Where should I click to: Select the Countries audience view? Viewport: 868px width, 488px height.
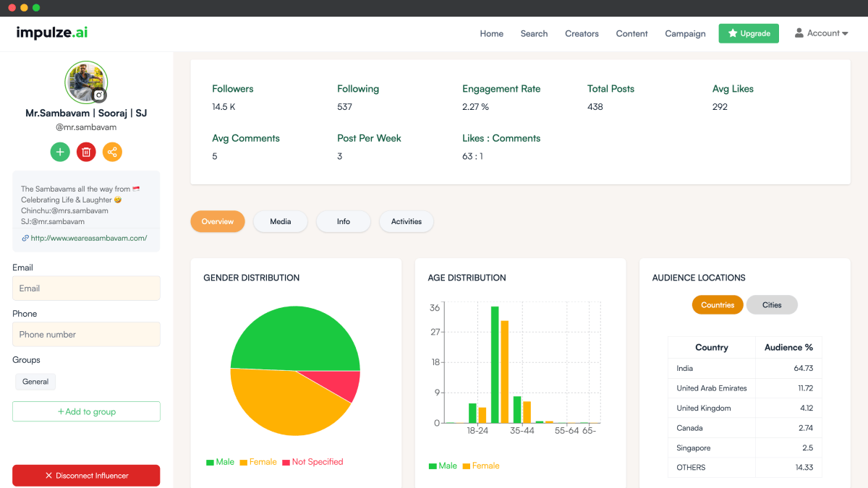click(718, 305)
